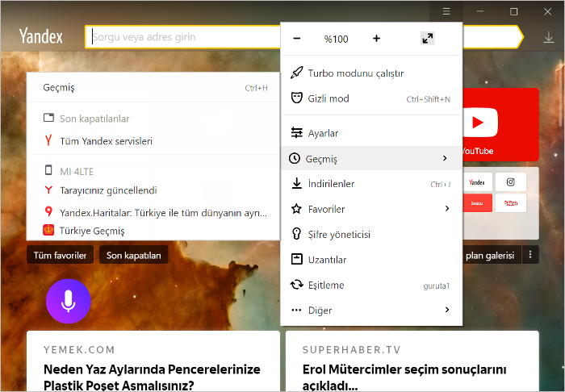Click the downloads arrow icon beside address bar
The image size is (565, 392).
548,37
